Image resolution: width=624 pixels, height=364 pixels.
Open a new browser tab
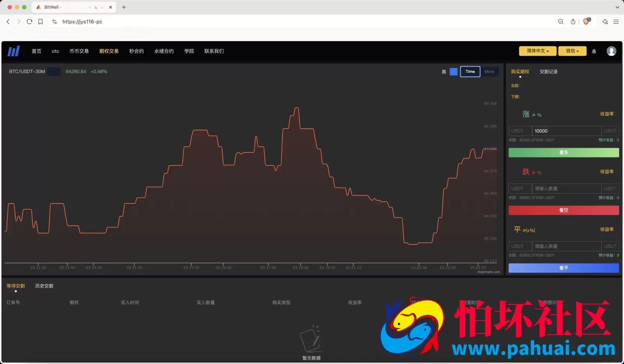124,7
